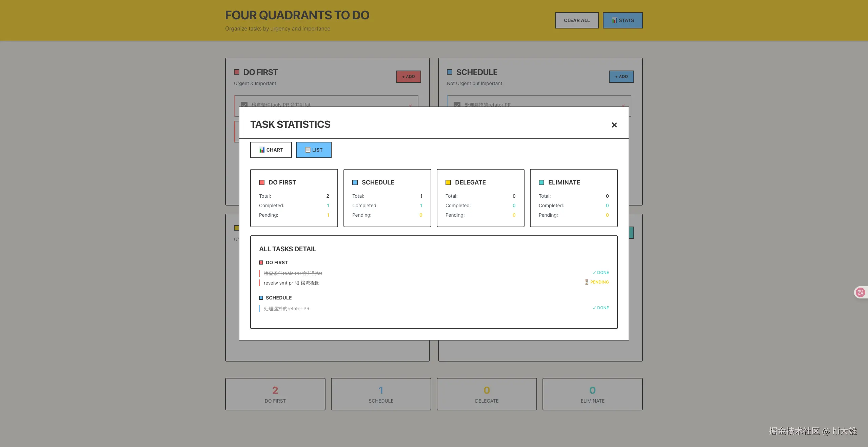The height and width of the screenshot is (447, 868).
Task: Click the Schedule count tile at bottom
Action: coord(381,394)
